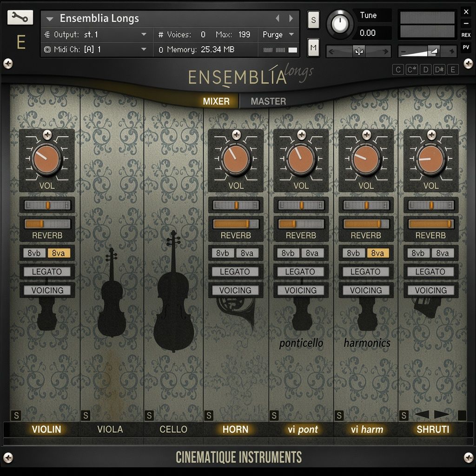
Task: Click the French horn silhouette
Action: [236, 313]
